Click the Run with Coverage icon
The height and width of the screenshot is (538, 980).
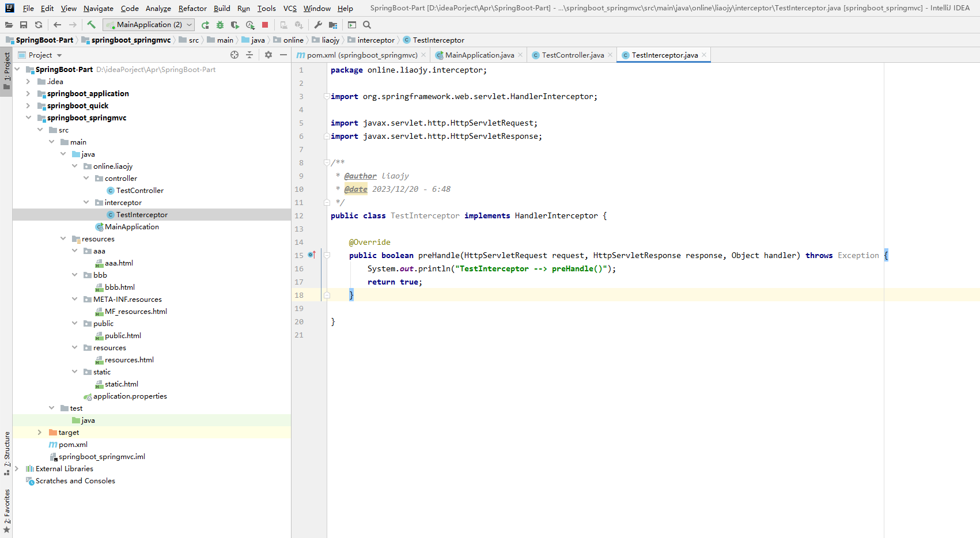pyautogui.click(x=235, y=25)
